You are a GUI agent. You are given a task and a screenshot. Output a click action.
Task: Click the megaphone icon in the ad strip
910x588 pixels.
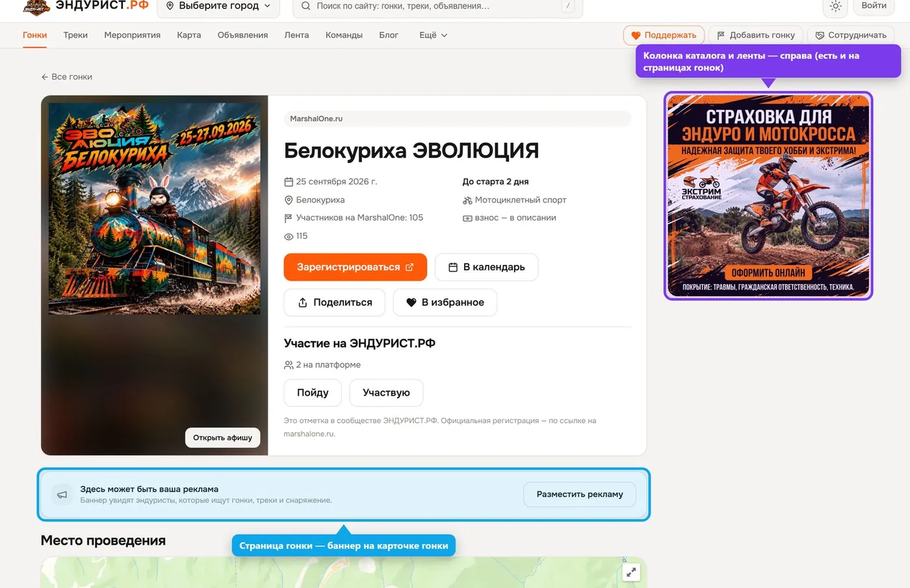point(62,494)
